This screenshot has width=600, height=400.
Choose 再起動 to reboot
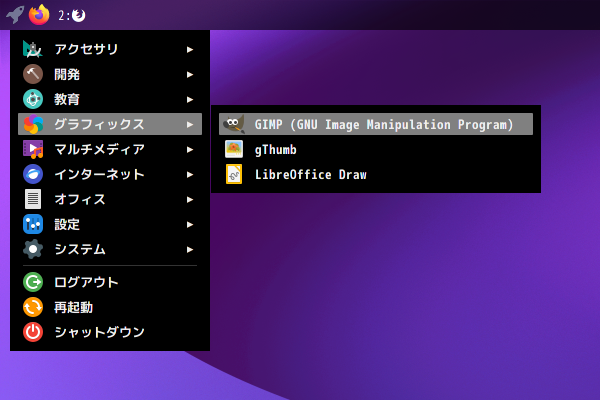[110, 307]
